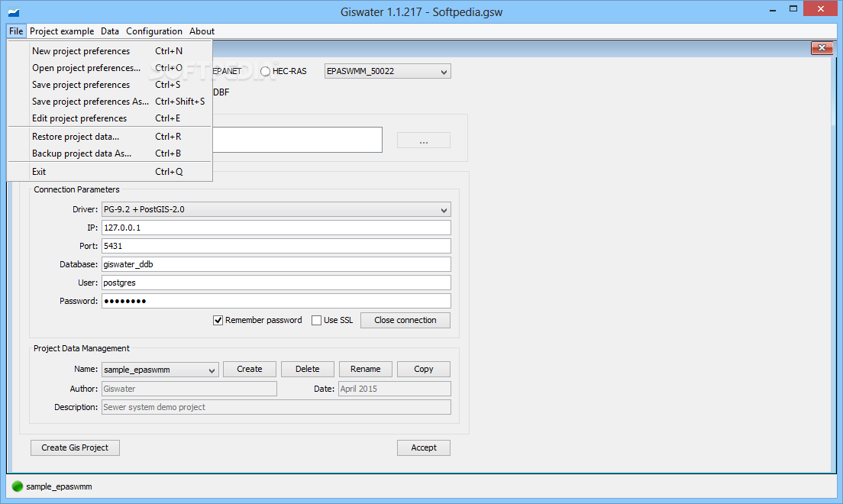Click the green connection status indicator
This screenshot has width=843, height=504.
pos(18,486)
